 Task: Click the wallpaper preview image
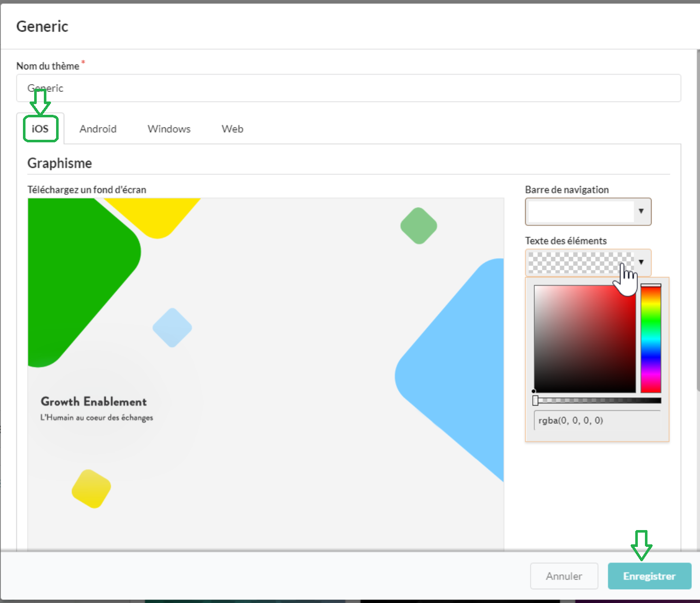coord(266,374)
